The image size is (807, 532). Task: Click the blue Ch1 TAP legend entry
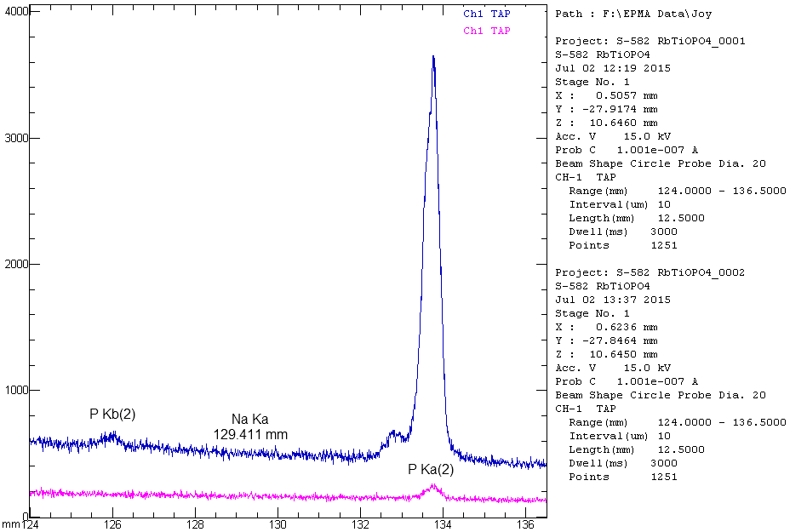[x=487, y=14]
